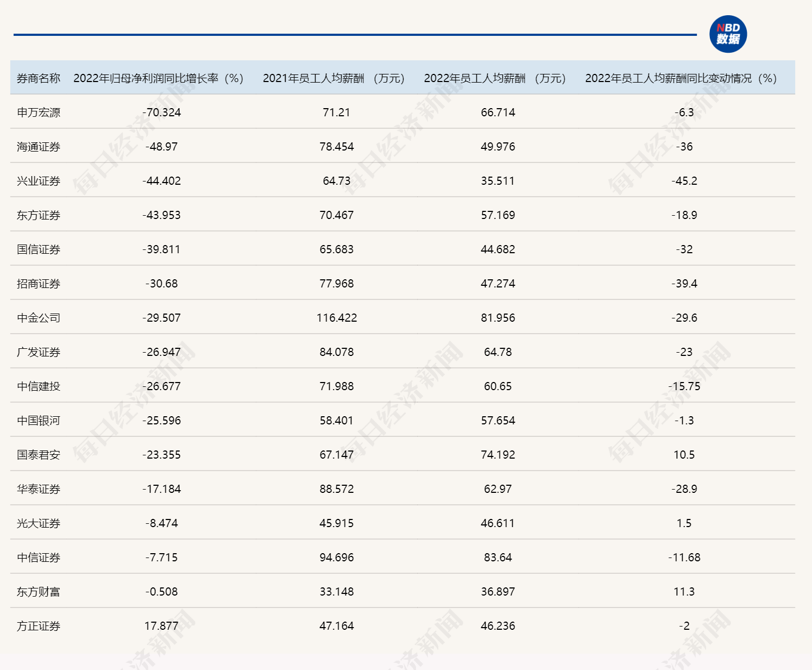Click the -6.3 change value
Screen dimensions: 812x670
click(x=684, y=112)
